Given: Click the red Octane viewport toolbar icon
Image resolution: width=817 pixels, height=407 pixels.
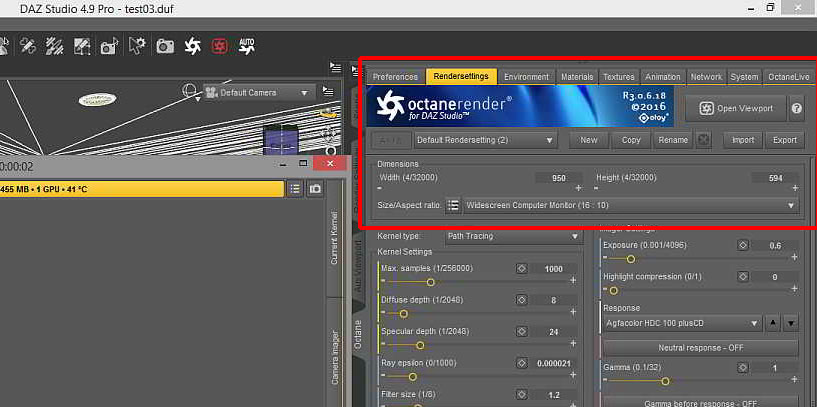Looking at the screenshot, I should 219,46.
